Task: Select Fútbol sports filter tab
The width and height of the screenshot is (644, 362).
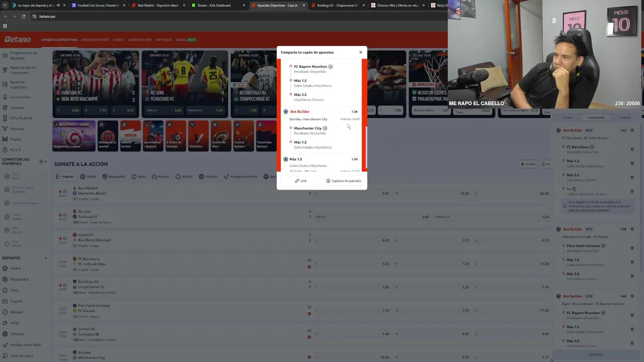Action: 88,177
